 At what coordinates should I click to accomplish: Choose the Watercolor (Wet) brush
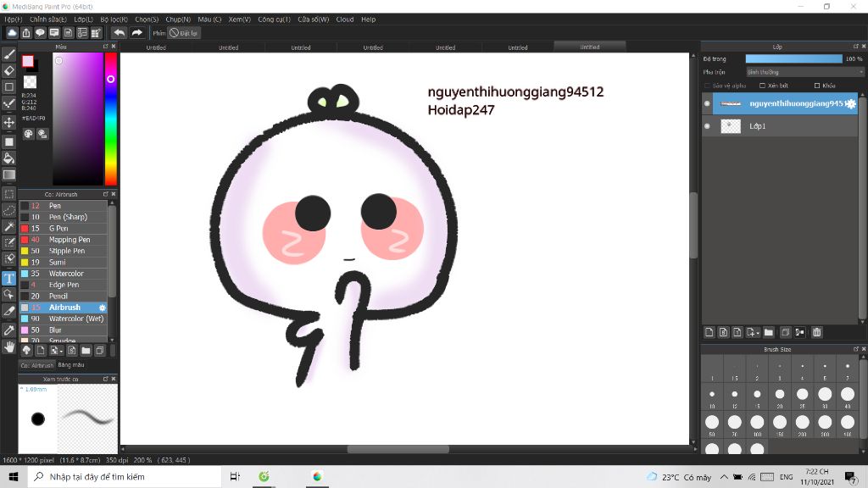(x=64, y=319)
